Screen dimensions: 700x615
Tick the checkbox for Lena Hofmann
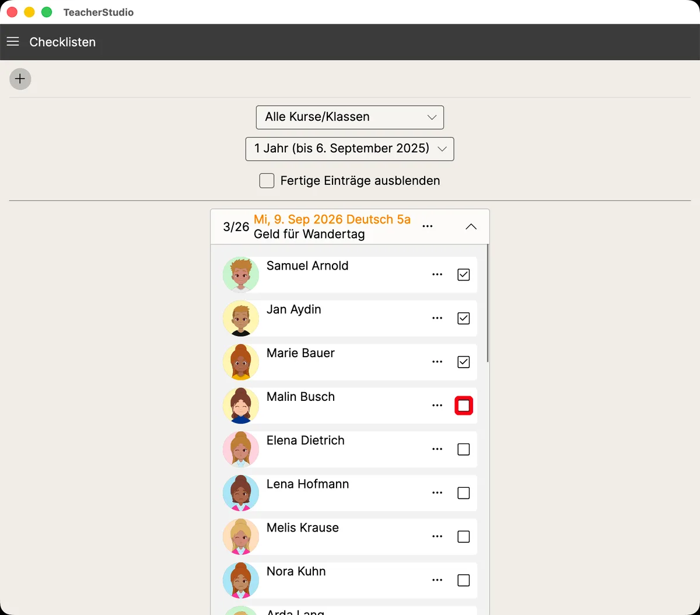(x=464, y=493)
